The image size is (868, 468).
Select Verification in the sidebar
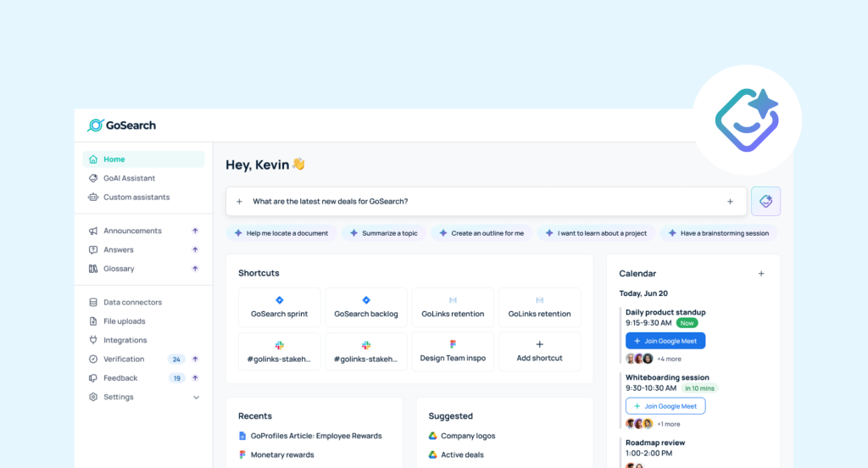click(x=124, y=359)
